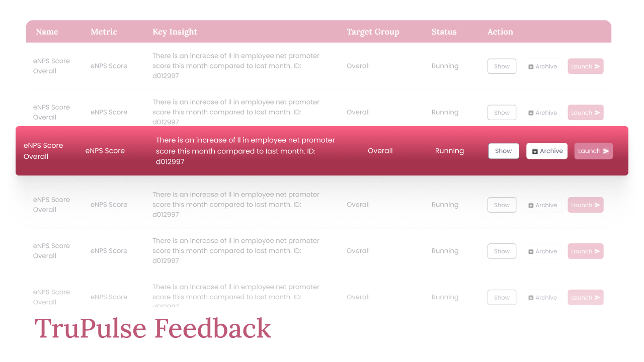Click Show in the first row

point(502,66)
